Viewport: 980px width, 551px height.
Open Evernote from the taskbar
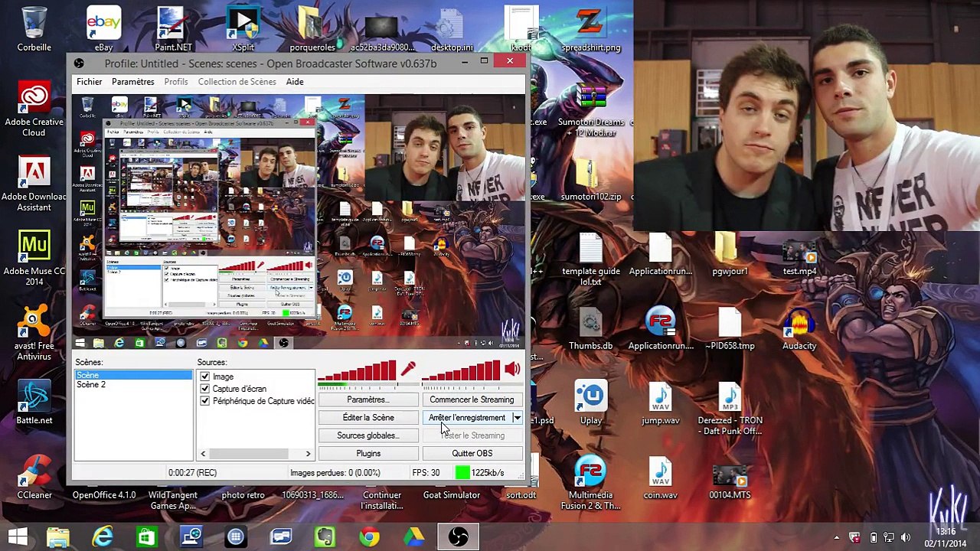(325, 537)
